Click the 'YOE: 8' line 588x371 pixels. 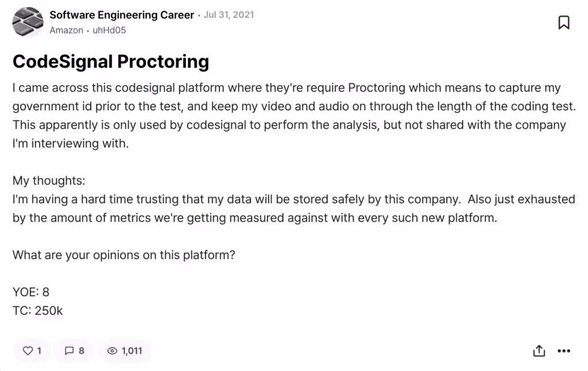click(31, 292)
